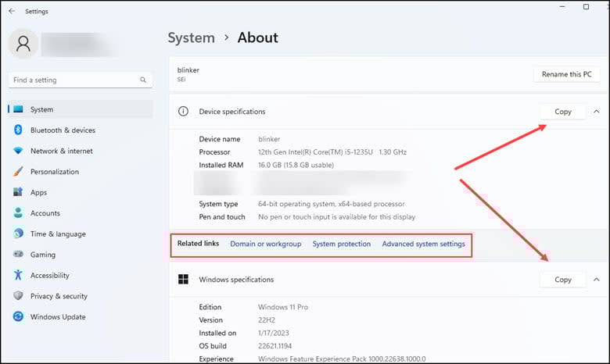
Task: Open Time & language settings
Action: (x=81, y=234)
